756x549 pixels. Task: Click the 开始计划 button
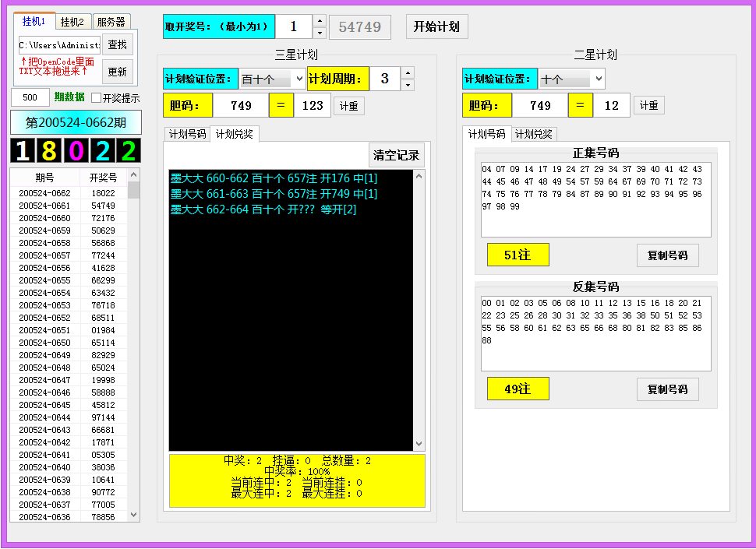point(436,26)
